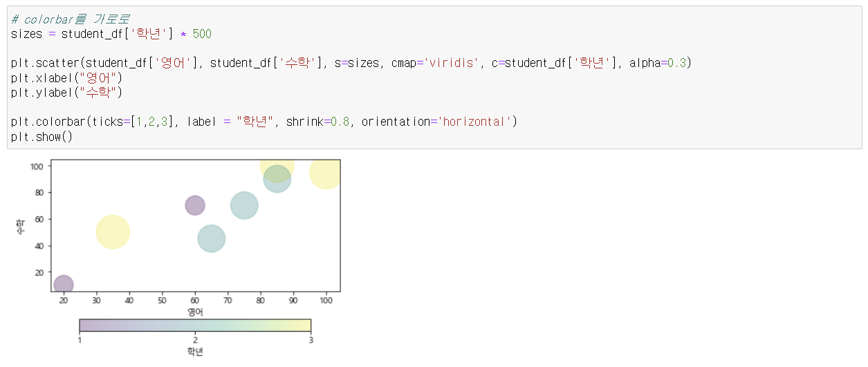Viewport: 868px width, 367px height.
Task: Click the colorbar tick label "2"
Action: 195,339
